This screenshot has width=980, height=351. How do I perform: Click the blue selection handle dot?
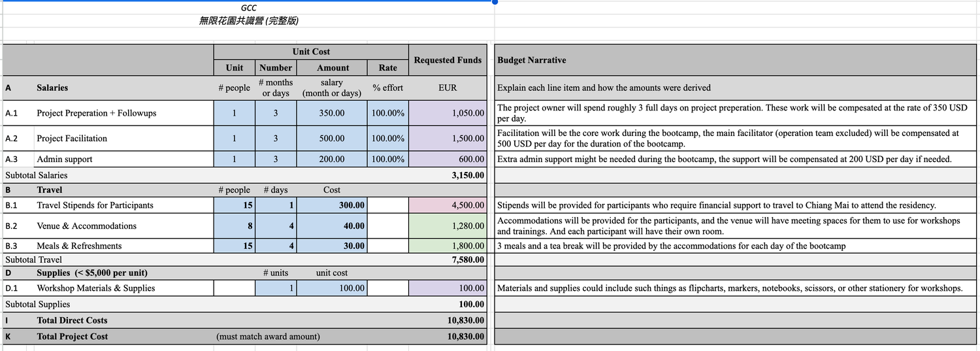(x=495, y=2)
